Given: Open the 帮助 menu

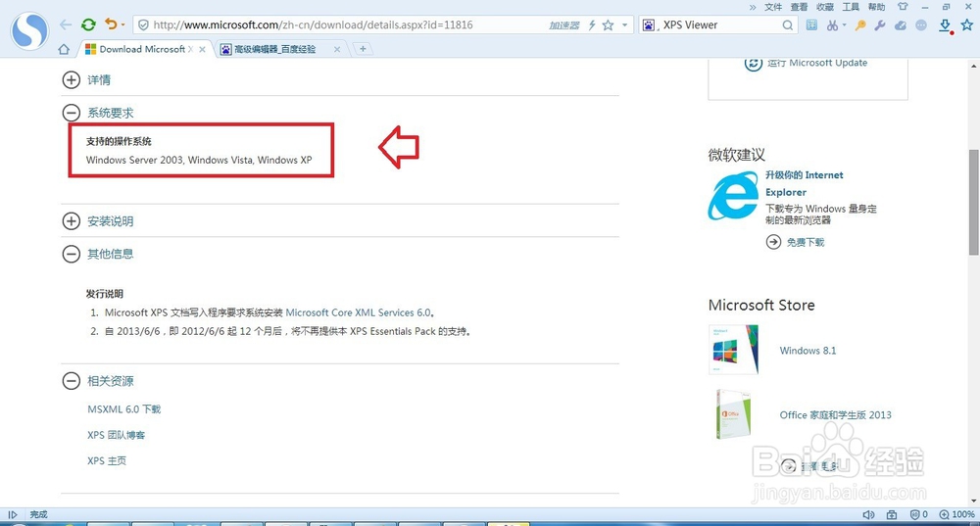Looking at the screenshot, I should click(x=876, y=7).
